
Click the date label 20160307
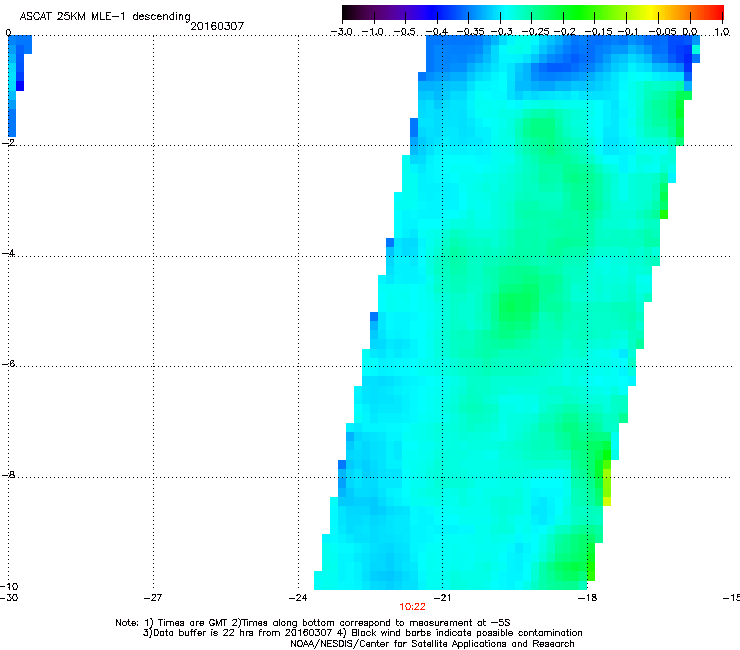coord(217,26)
